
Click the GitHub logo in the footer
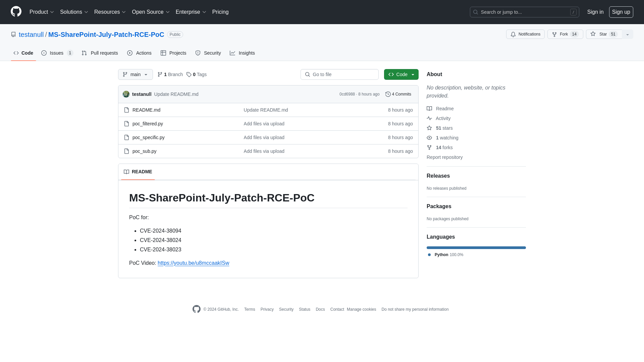[x=197, y=309]
